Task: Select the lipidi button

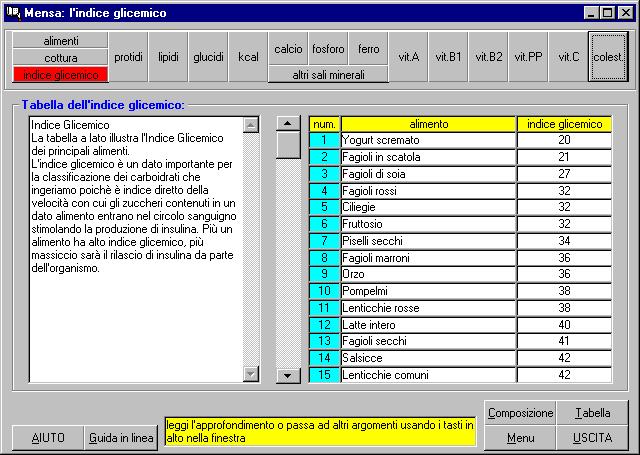Action: point(168,57)
